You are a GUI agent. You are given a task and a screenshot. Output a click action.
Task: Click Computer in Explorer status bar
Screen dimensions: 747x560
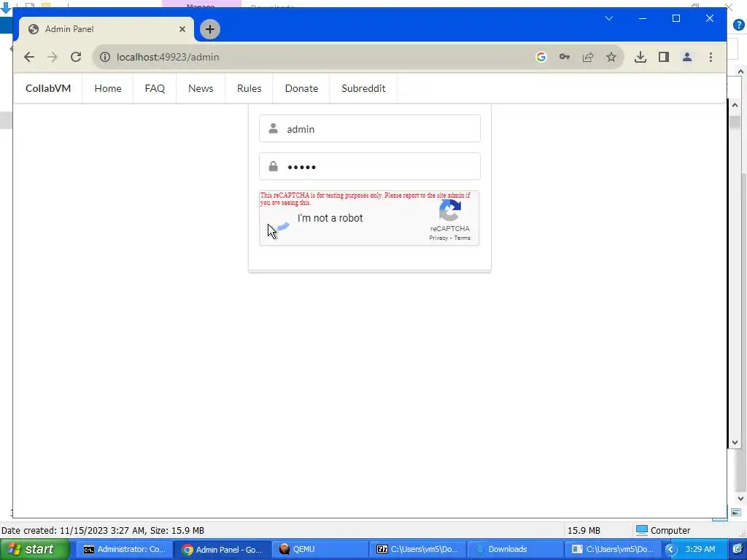[x=664, y=531]
